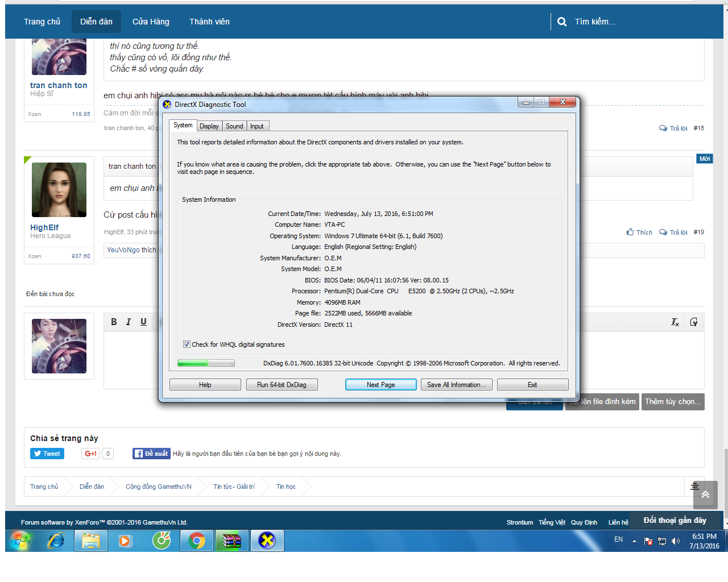Viewport: 728px width, 582px height.
Task: Toggle Underline formatting in editor
Action: (143, 322)
